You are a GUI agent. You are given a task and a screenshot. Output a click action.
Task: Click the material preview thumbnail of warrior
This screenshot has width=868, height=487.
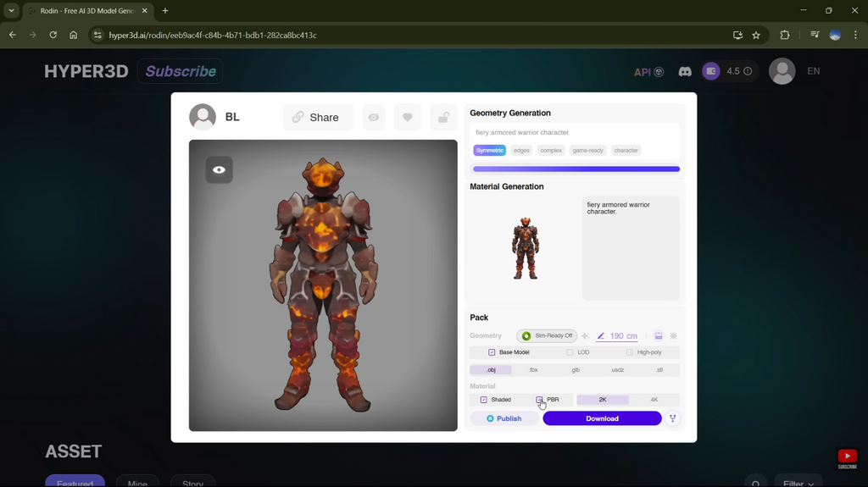[x=526, y=248]
